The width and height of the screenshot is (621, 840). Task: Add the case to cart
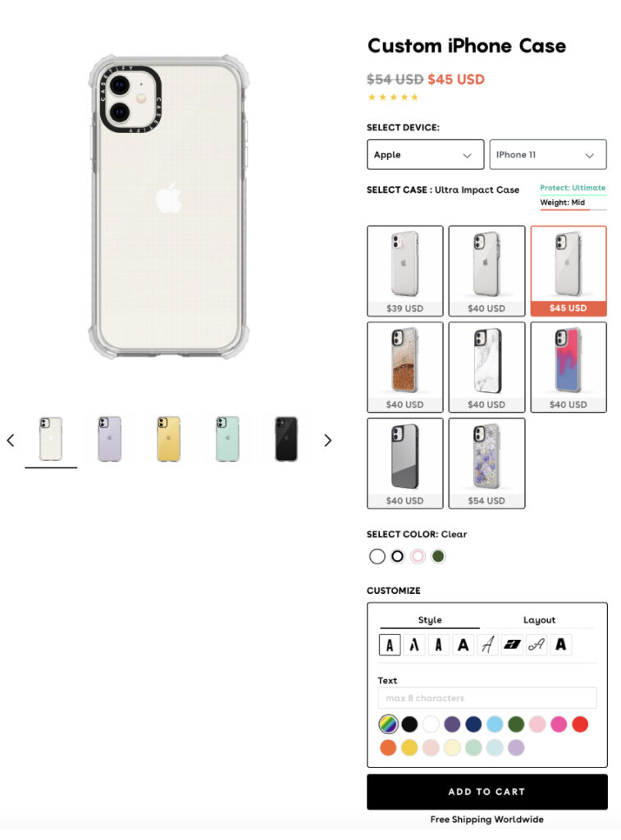coord(487,792)
